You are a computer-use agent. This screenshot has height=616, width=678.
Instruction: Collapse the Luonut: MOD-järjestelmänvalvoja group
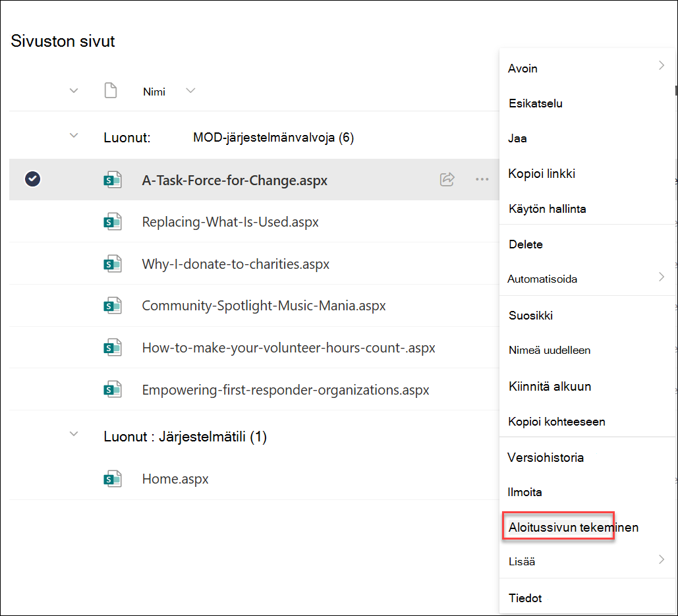(74, 135)
